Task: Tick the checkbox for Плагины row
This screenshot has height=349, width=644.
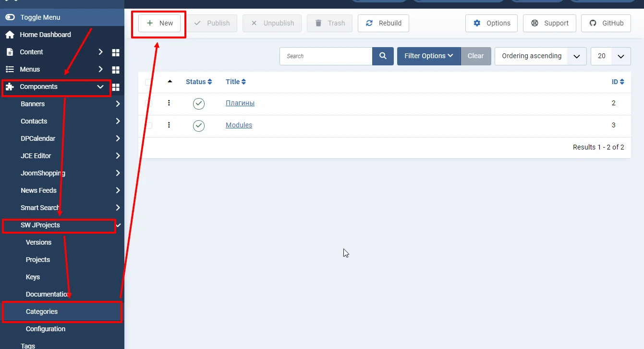Action: click(148, 103)
